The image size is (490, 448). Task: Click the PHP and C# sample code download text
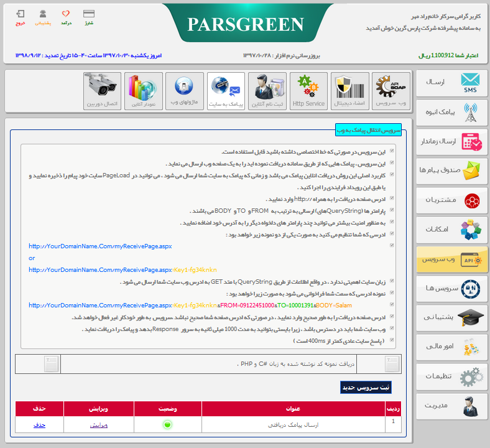[295, 364]
